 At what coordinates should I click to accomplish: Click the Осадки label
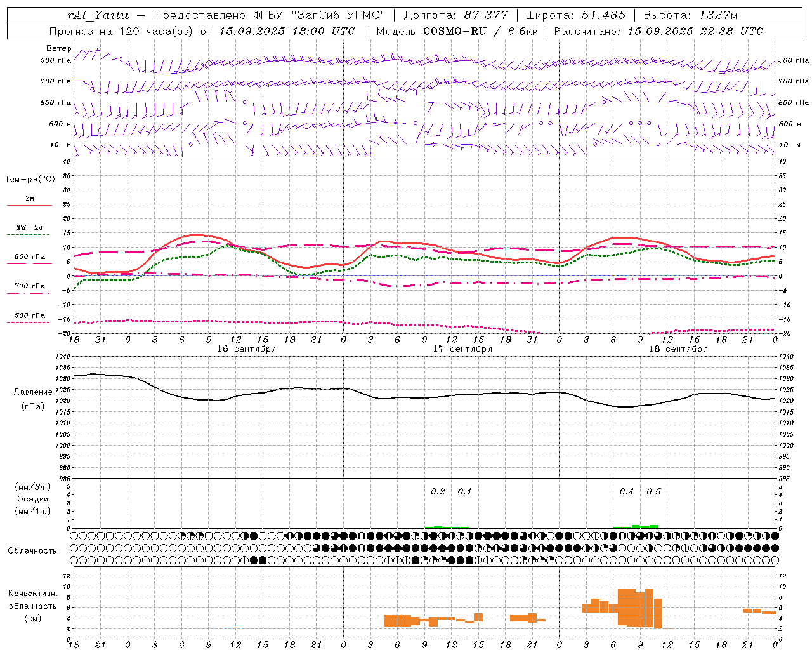33,499
